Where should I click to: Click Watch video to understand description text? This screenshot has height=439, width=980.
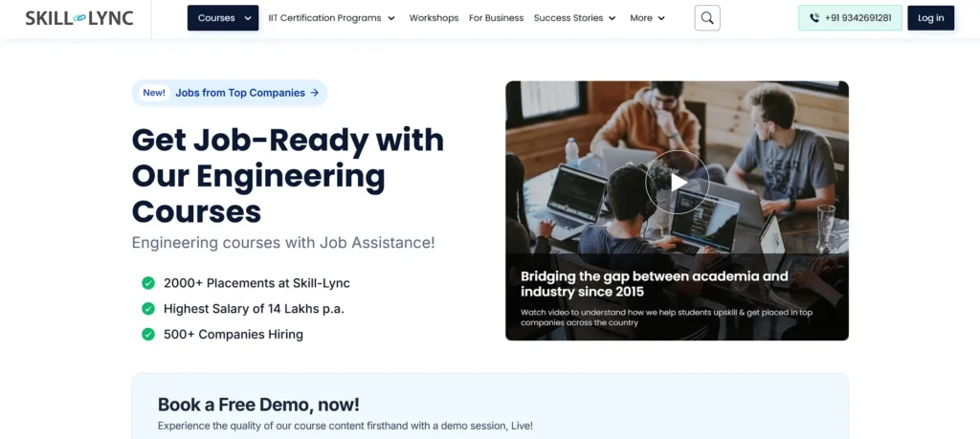pos(666,318)
